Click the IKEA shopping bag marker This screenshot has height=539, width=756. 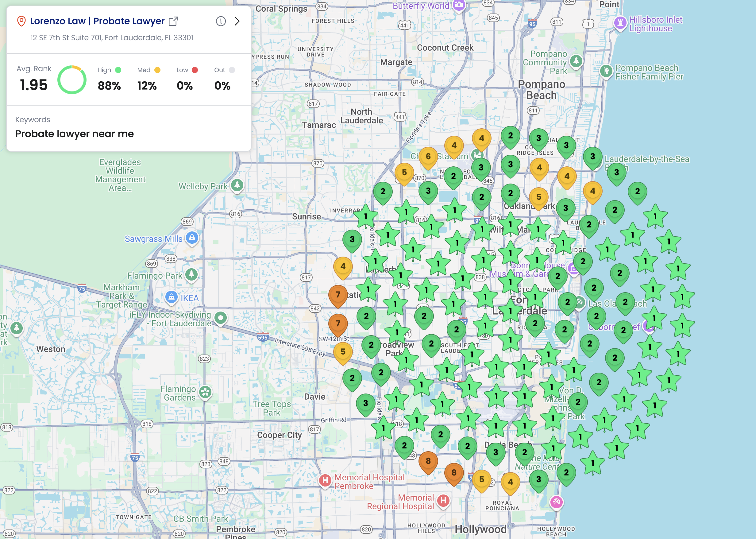click(x=171, y=297)
